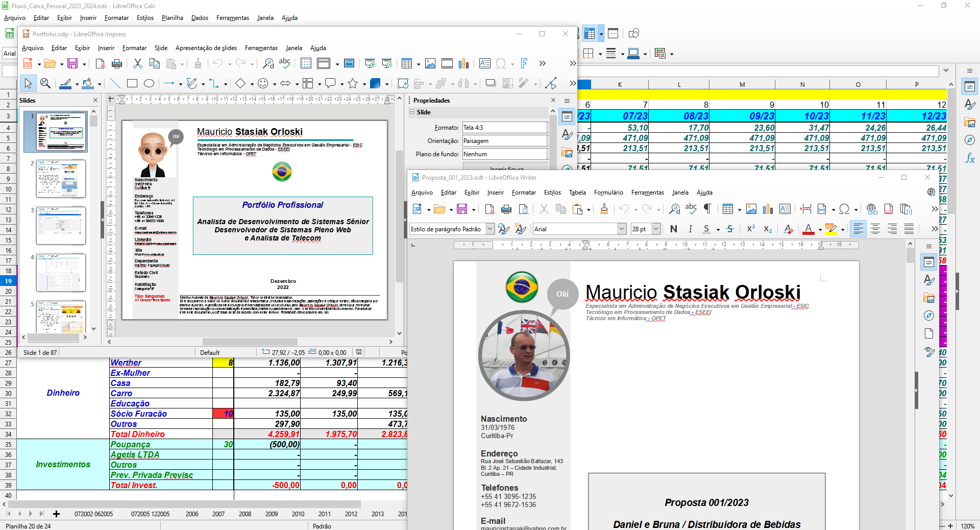
Task: Collapse the Slide section in Propriedades panel
Action: tap(412, 112)
